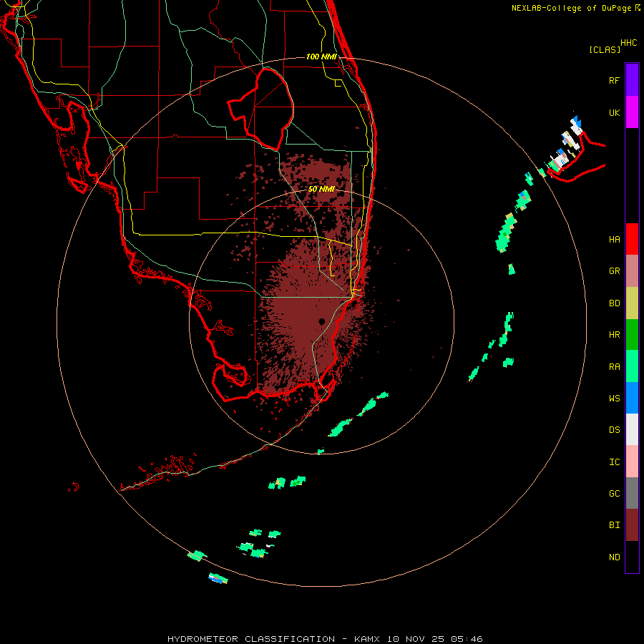
Task: Select the white DS legend swatch
Action: coord(632,429)
